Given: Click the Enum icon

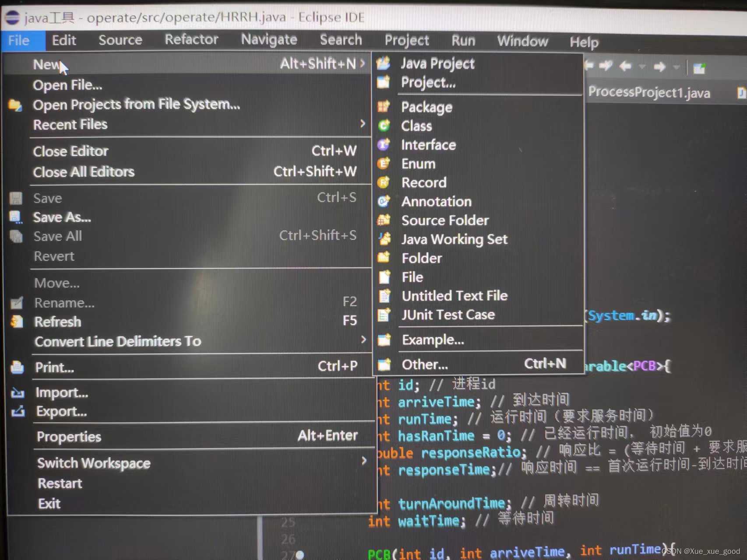Looking at the screenshot, I should click(x=384, y=163).
